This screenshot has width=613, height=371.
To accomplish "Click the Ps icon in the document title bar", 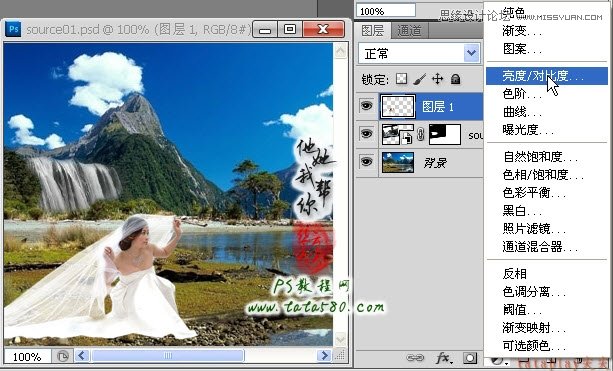I will pyautogui.click(x=13, y=29).
